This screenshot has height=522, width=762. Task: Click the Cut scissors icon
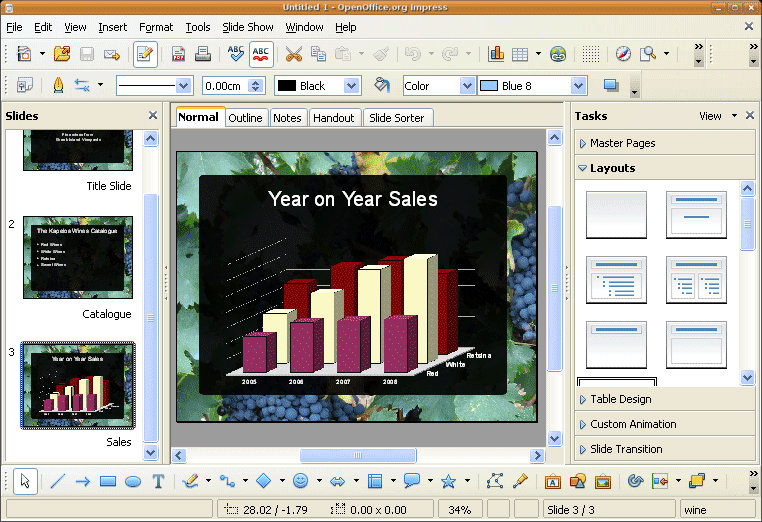tap(293, 54)
